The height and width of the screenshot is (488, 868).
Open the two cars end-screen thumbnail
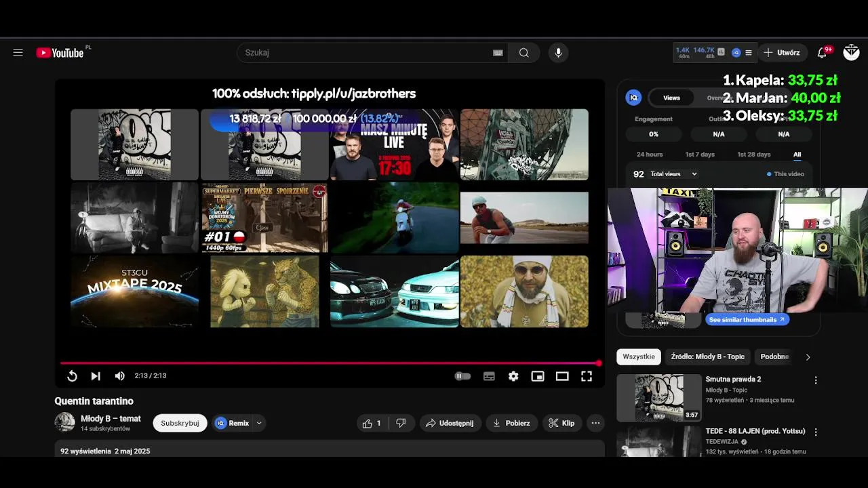395,291
